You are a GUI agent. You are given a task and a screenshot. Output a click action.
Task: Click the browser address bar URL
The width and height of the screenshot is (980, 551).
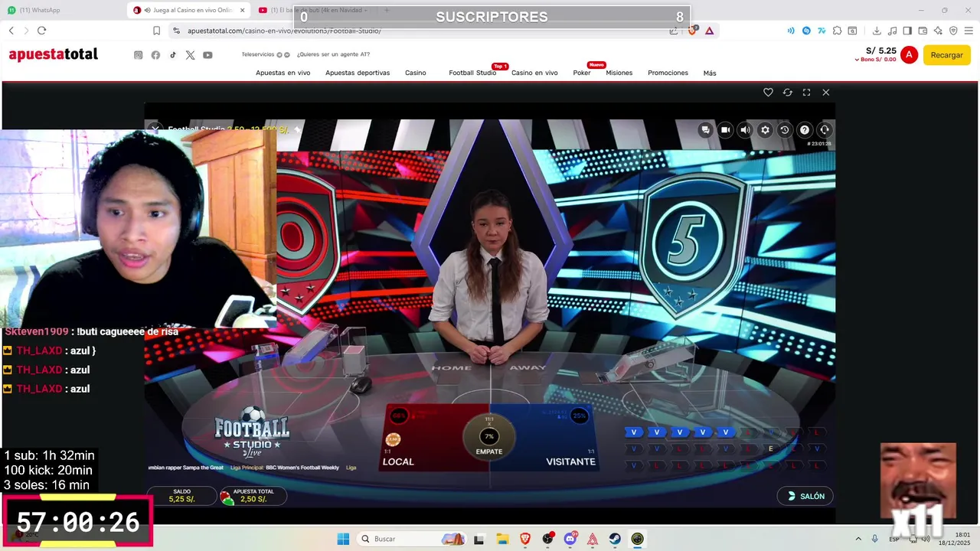[284, 31]
